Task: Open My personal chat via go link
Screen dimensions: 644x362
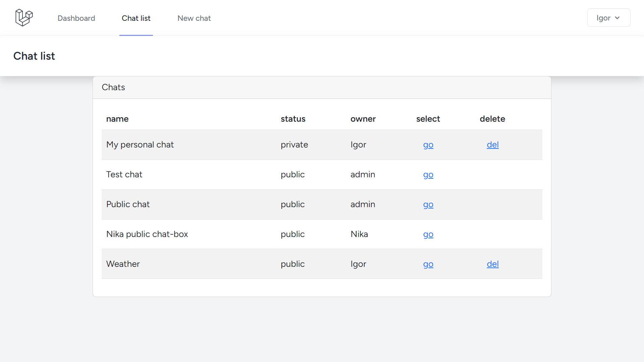Action: (428, 145)
